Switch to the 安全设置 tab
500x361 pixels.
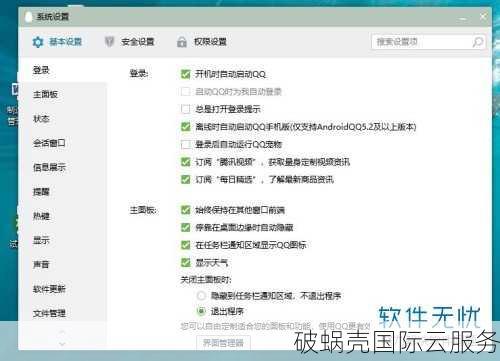click(129, 42)
